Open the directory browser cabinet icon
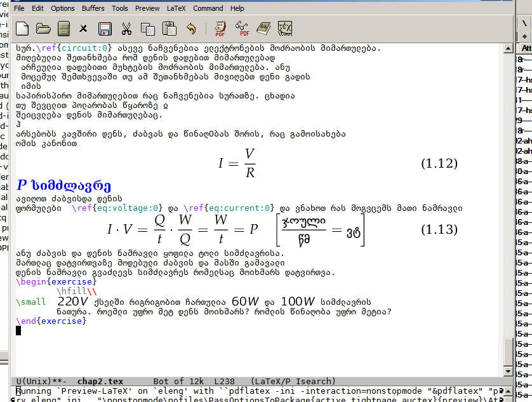This screenshot has width=532, height=402. point(63,29)
